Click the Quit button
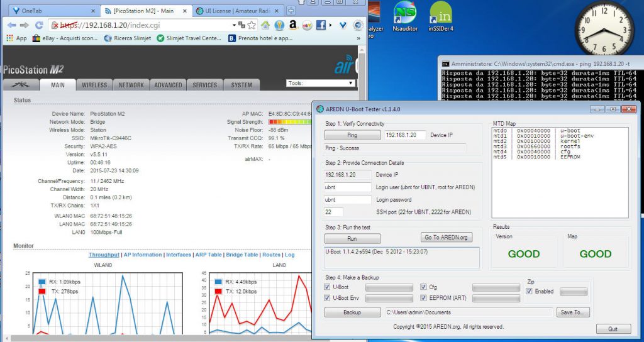The height and width of the screenshot is (342, 644). 613,329
